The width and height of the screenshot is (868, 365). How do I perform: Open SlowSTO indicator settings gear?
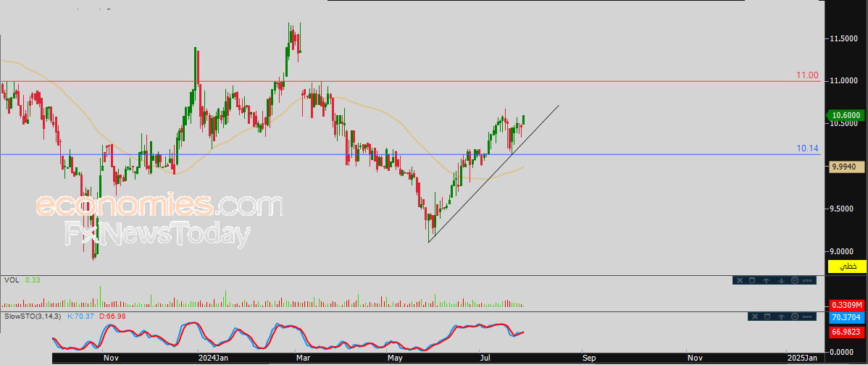pos(795,316)
